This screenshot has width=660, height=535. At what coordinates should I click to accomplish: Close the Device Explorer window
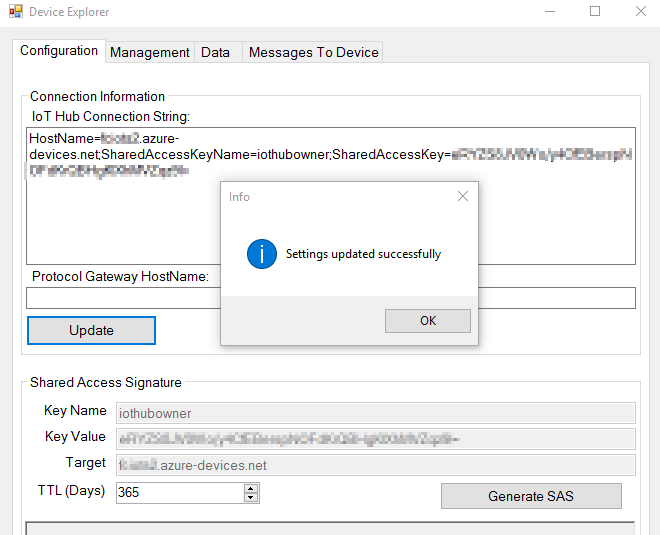(641, 11)
